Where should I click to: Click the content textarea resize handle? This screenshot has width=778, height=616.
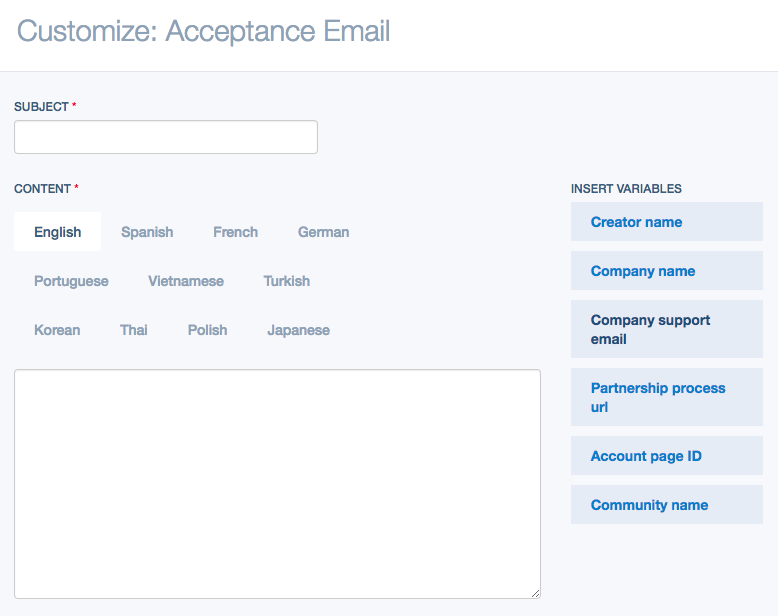coord(535,593)
